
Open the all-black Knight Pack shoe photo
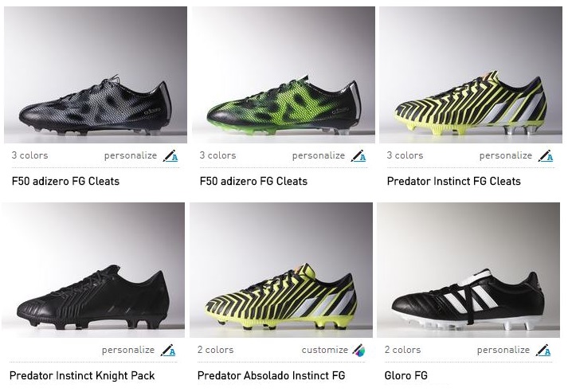[96, 269]
